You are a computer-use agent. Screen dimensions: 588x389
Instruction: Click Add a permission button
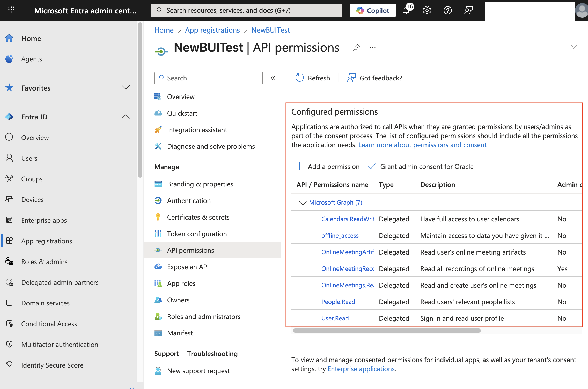coord(328,167)
